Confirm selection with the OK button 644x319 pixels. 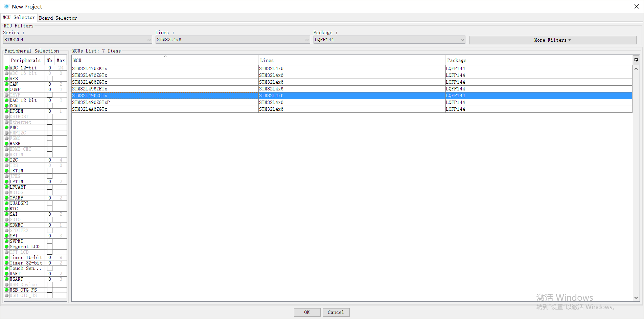pos(307,312)
